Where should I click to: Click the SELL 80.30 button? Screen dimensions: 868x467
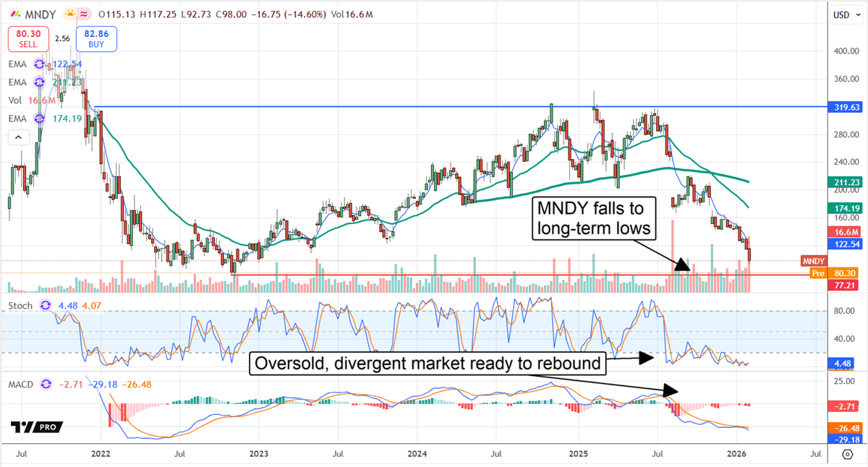pyautogui.click(x=28, y=38)
